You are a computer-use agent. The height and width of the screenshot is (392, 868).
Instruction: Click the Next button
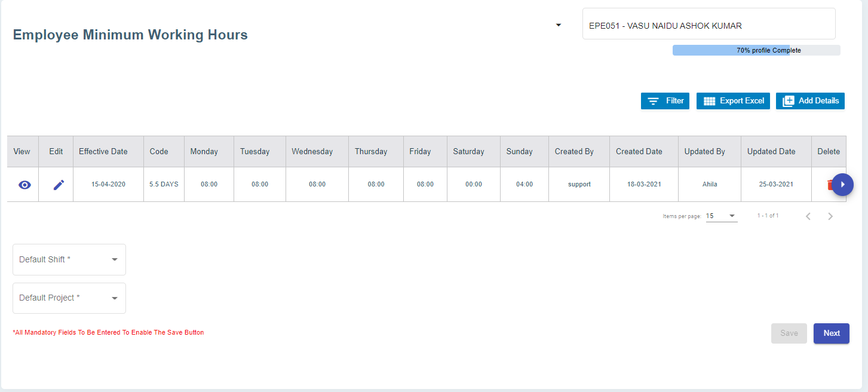pyautogui.click(x=831, y=333)
